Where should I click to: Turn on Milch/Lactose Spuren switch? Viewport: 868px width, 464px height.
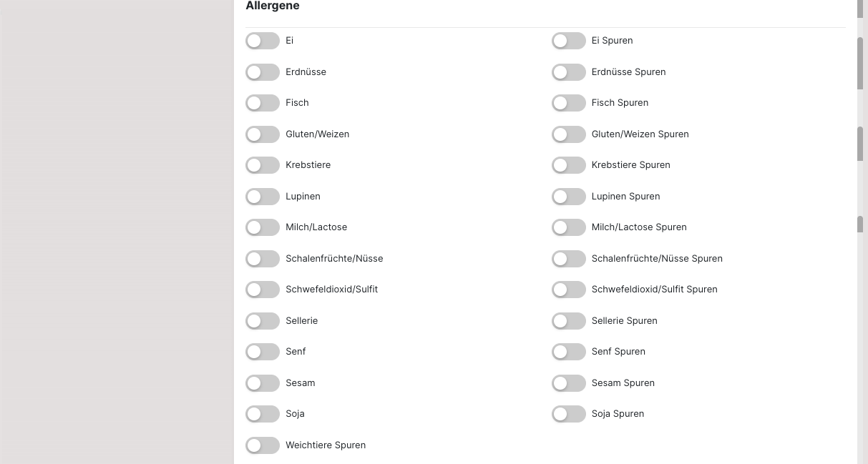click(x=569, y=227)
